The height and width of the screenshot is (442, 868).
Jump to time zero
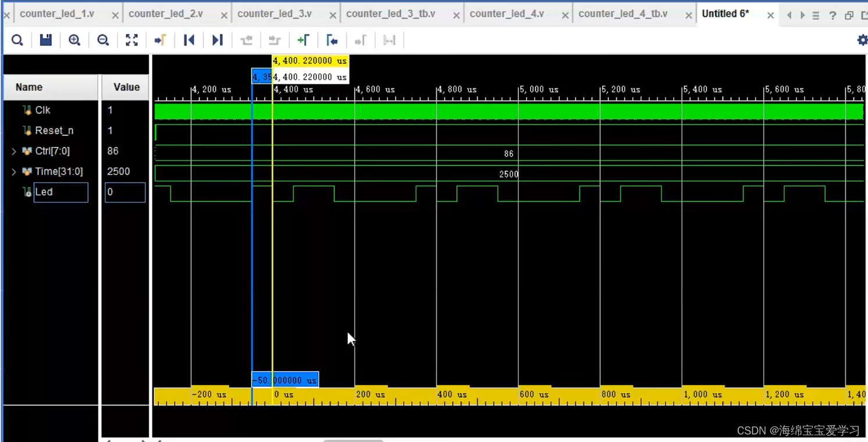189,40
